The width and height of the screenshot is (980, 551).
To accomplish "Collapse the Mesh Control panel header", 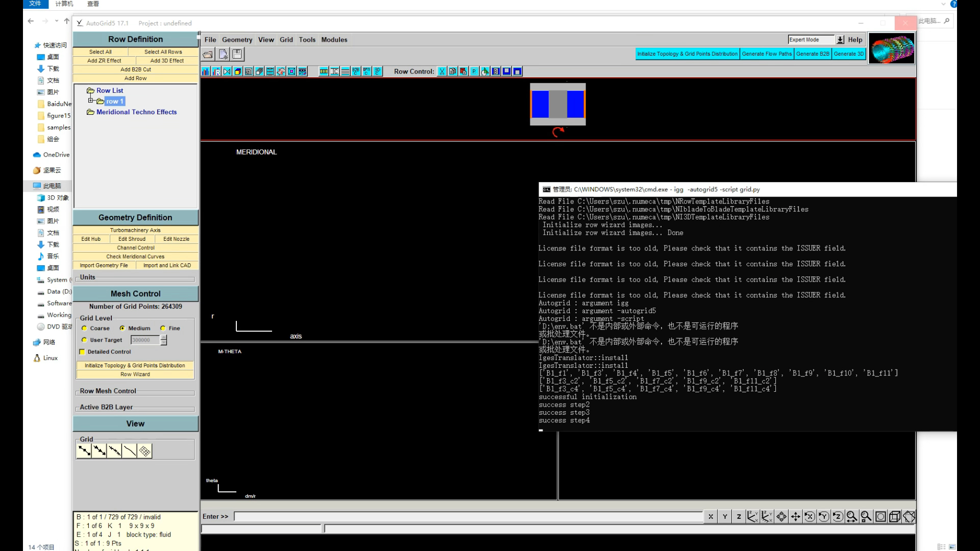I will [x=135, y=294].
